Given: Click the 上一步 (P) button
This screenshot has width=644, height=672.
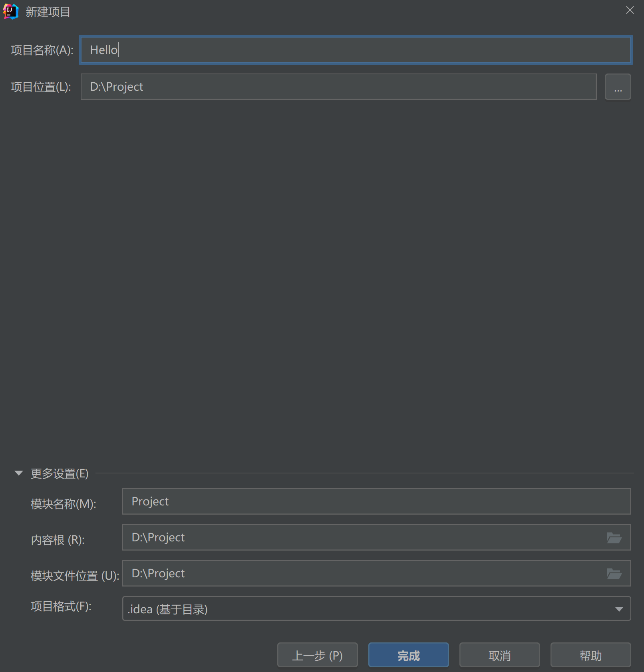Looking at the screenshot, I should pos(318,655).
